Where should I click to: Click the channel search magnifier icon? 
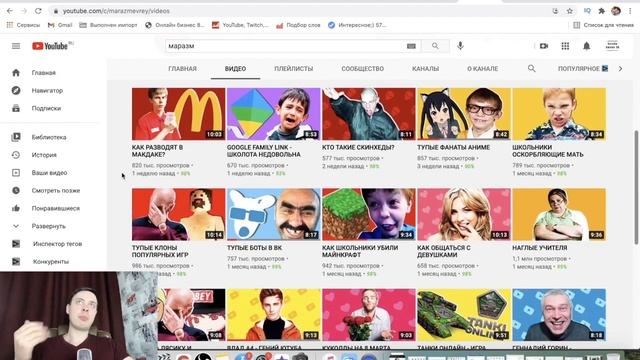coord(531,69)
